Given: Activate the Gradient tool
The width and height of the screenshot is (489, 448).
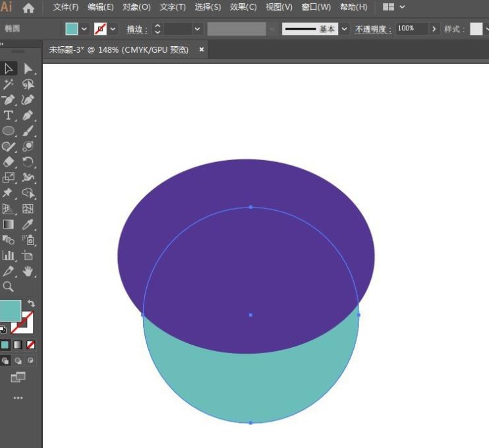Looking at the screenshot, I should point(9,224).
